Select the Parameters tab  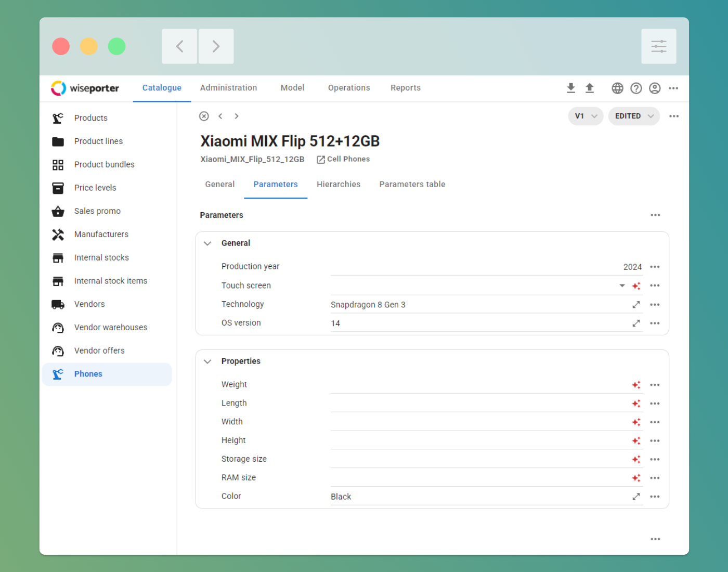click(276, 184)
